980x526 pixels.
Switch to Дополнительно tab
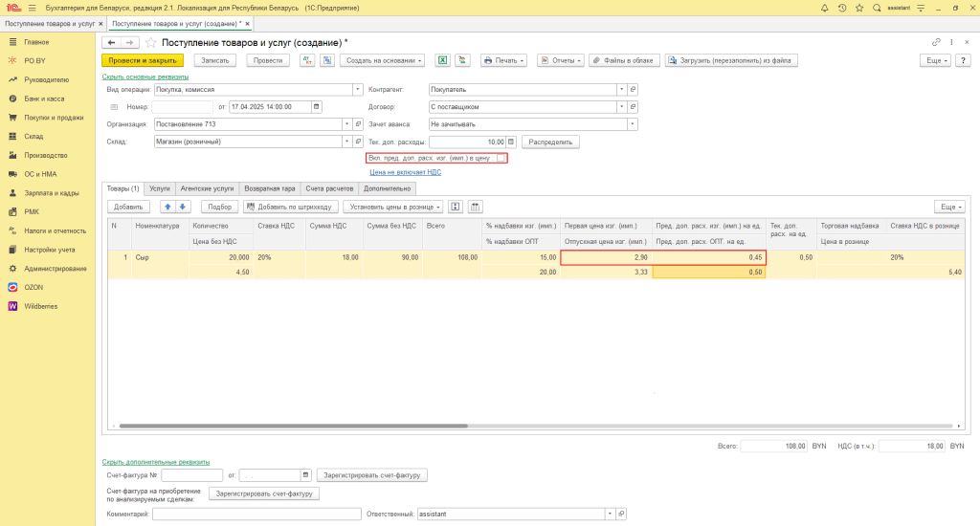click(387, 188)
